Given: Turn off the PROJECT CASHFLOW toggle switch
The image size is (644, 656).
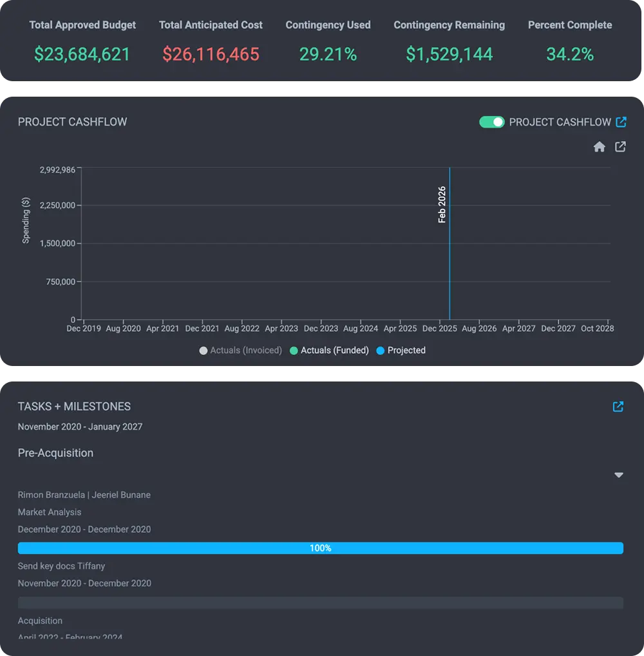Looking at the screenshot, I should point(491,122).
